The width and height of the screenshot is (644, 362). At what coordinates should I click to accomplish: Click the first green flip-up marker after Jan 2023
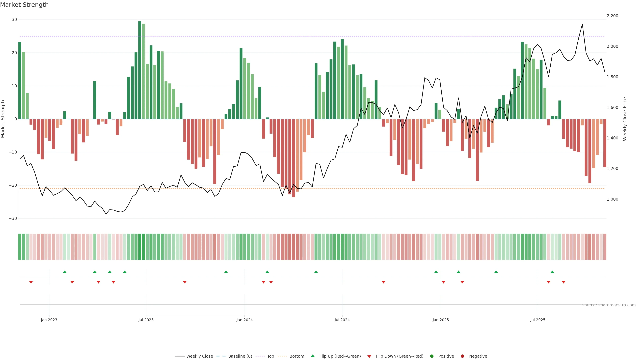(65, 272)
